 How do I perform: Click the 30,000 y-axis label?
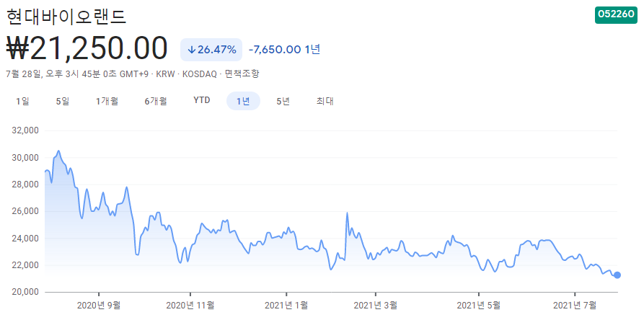(x=26, y=158)
